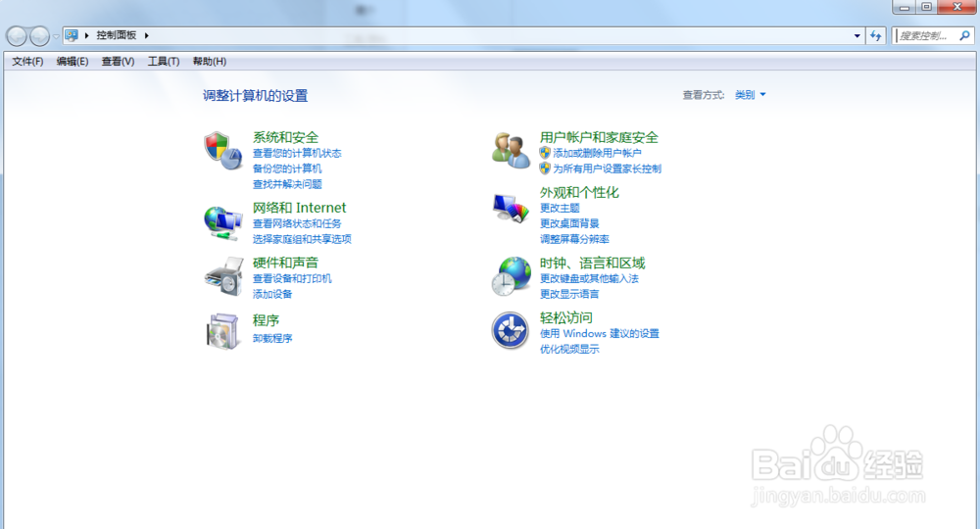Click the search magnifier icon
This screenshot has height=529, width=980.
(x=964, y=36)
